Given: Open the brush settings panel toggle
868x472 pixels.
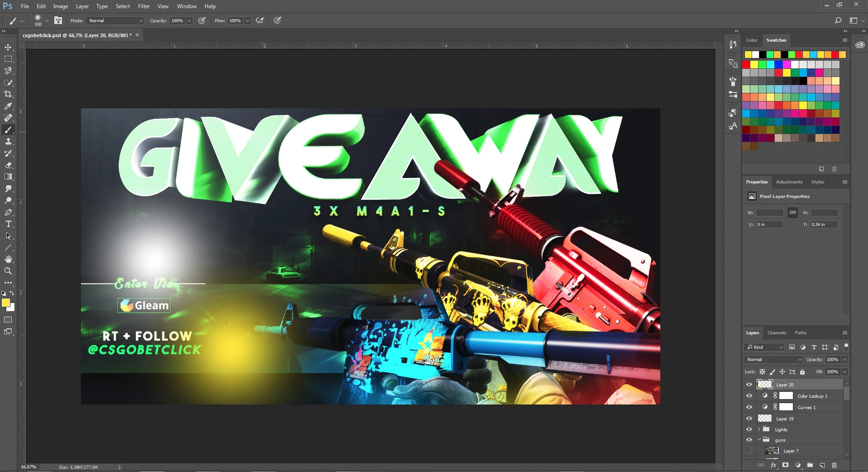Looking at the screenshot, I should click(58, 20).
